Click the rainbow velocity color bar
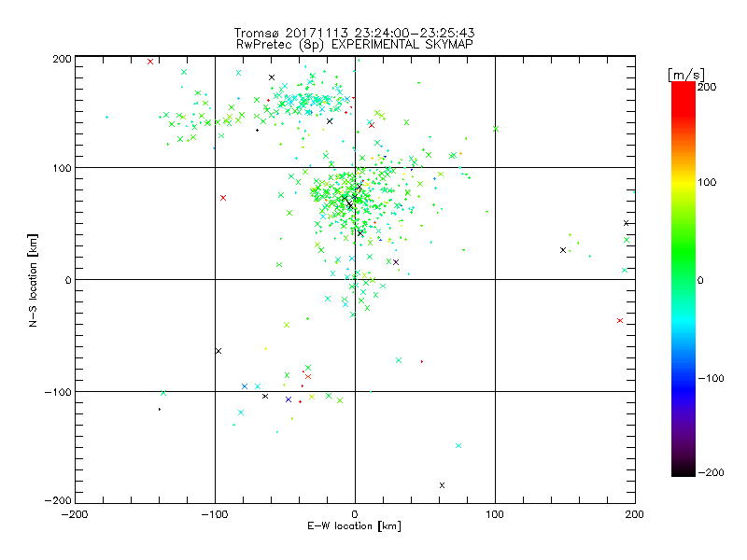The width and height of the screenshot is (747, 560). [684, 279]
